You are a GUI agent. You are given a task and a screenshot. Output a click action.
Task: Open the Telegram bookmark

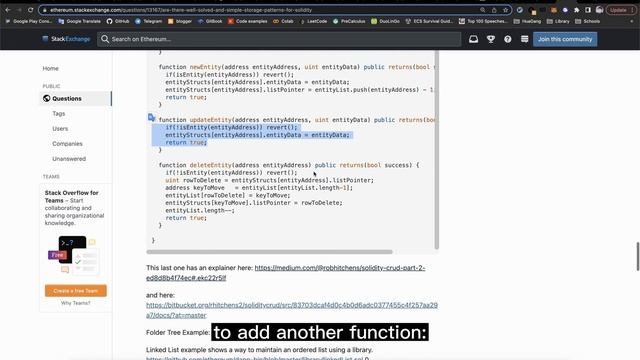pyautogui.click(x=149, y=21)
